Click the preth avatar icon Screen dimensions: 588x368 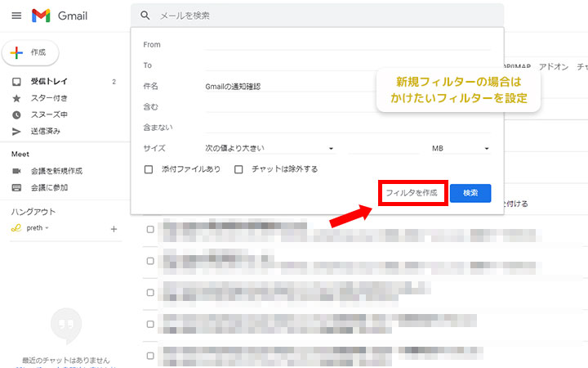(16, 228)
